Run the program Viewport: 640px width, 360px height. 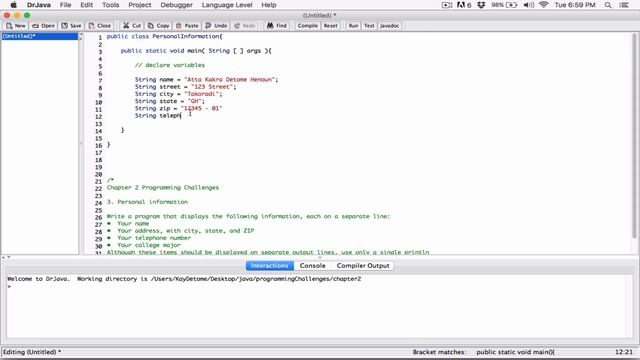tap(353, 26)
